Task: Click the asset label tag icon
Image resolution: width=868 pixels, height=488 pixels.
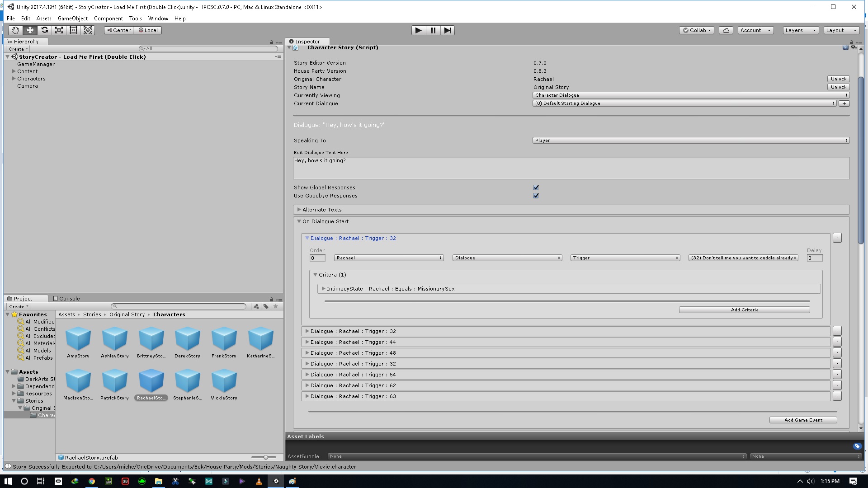Action: pyautogui.click(x=857, y=446)
